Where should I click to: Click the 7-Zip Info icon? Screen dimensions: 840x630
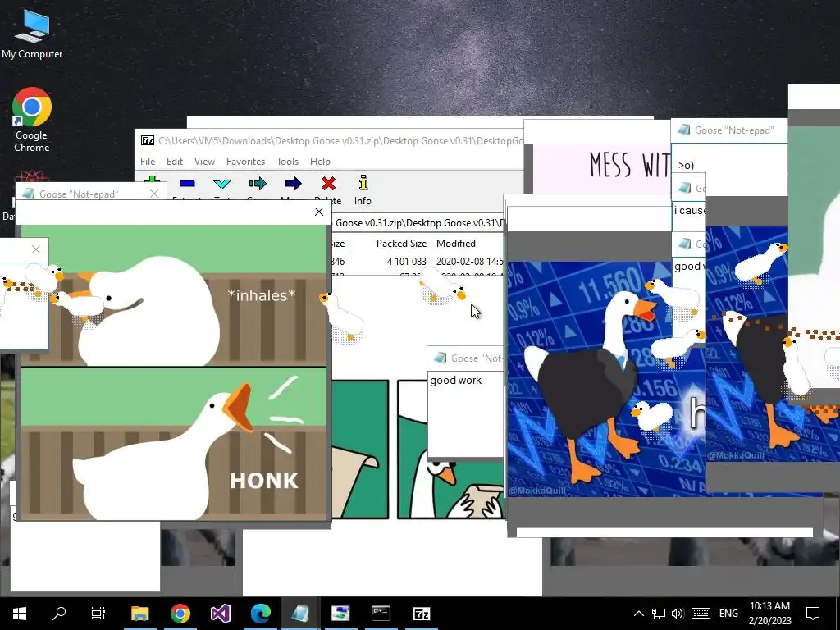click(x=363, y=183)
